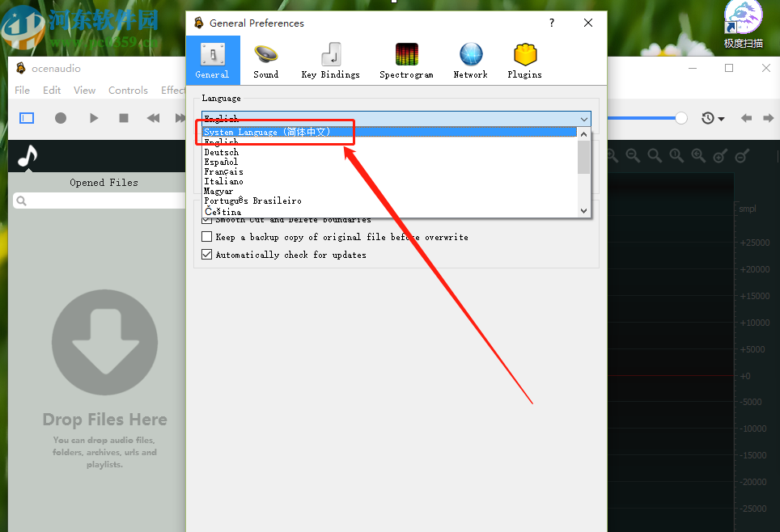The height and width of the screenshot is (532, 780).
Task: Open the View menu in ocenaudio
Action: 85,90
